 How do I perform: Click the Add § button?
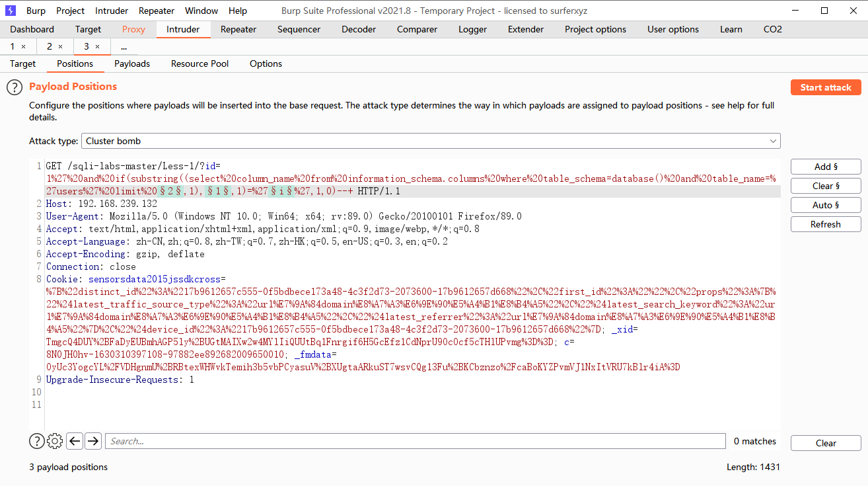point(826,167)
